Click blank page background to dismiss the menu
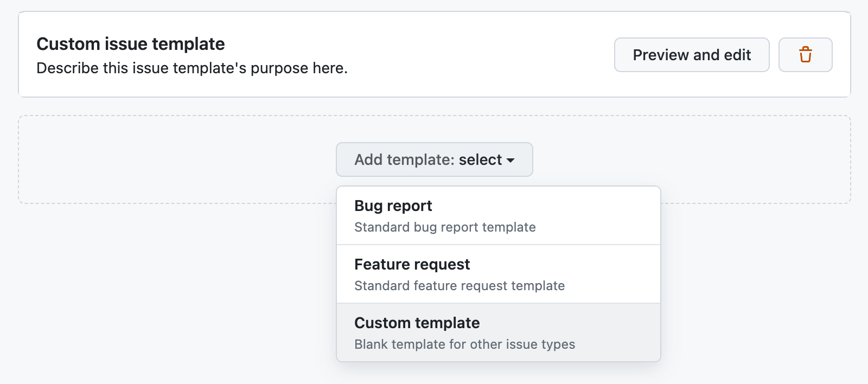Image resolution: width=868 pixels, height=384 pixels. click(163, 298)
